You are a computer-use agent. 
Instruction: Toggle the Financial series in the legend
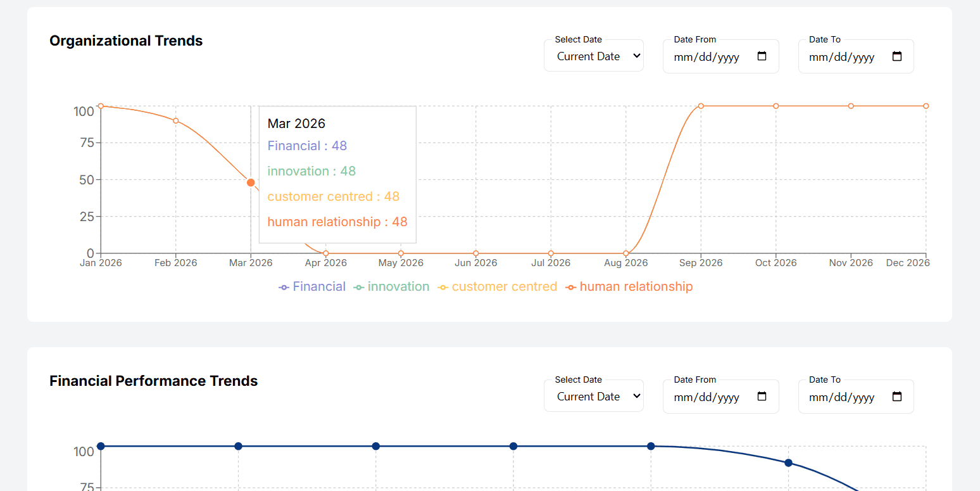[311, 286]
